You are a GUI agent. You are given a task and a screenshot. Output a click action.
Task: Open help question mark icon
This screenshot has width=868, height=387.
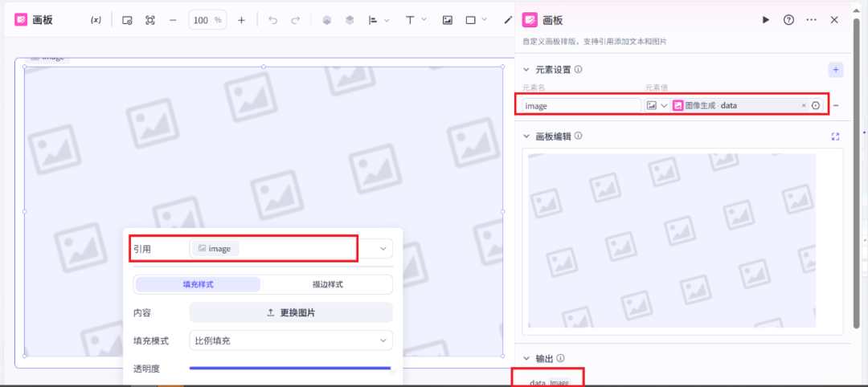(788, 20)
